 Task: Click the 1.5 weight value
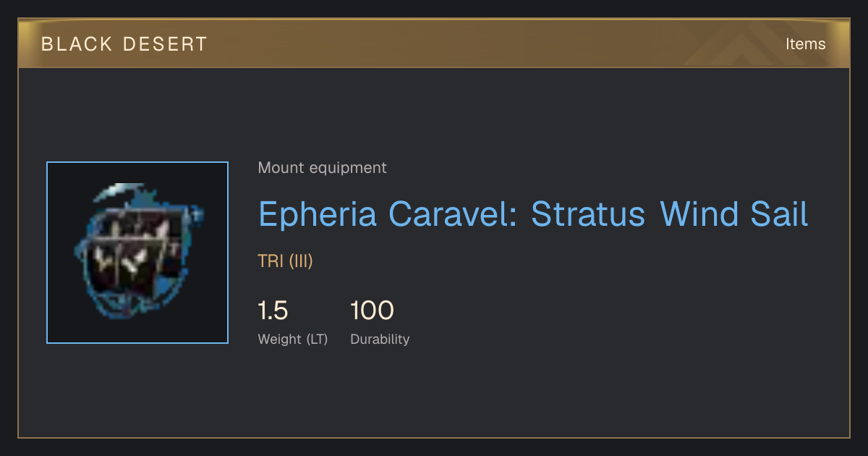tap(273, 311)
